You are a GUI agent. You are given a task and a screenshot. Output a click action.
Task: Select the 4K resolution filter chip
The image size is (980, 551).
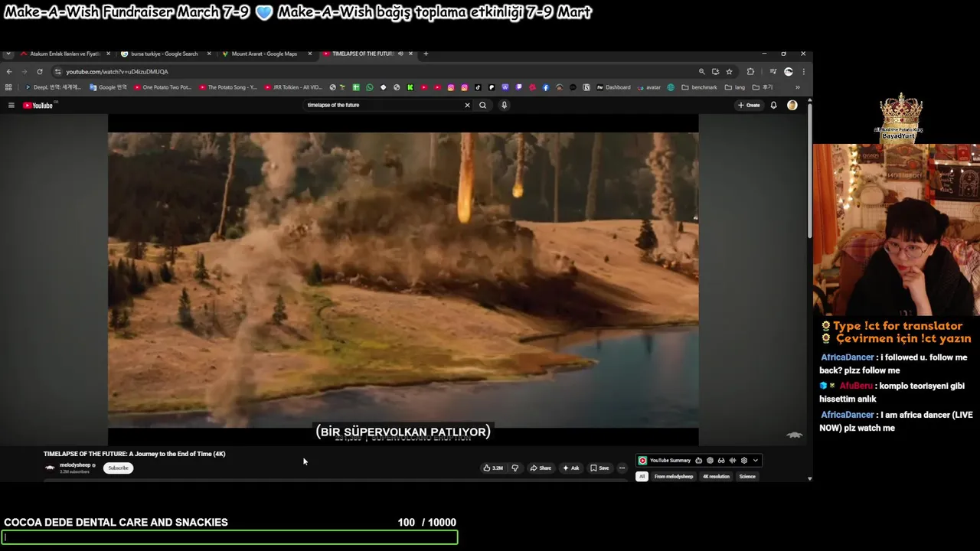point(717,477)
